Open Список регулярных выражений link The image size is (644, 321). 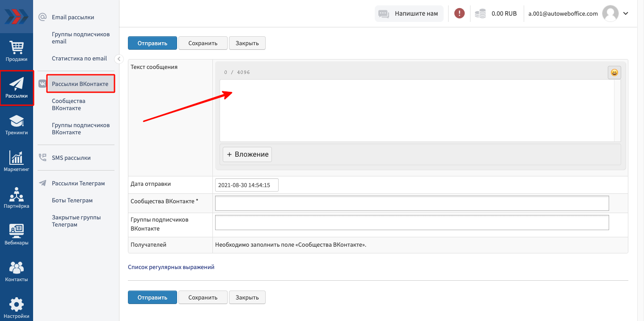[171, 267]
